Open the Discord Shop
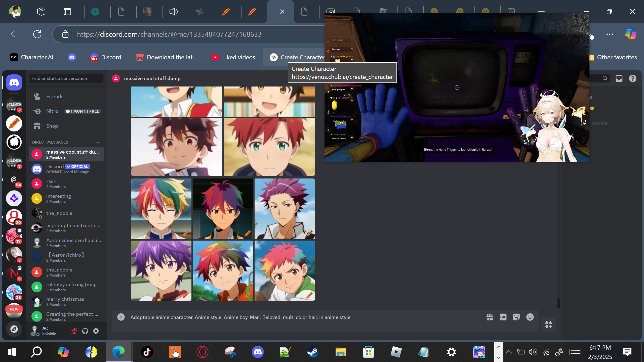The image size is (644, 362). (66, 126)
